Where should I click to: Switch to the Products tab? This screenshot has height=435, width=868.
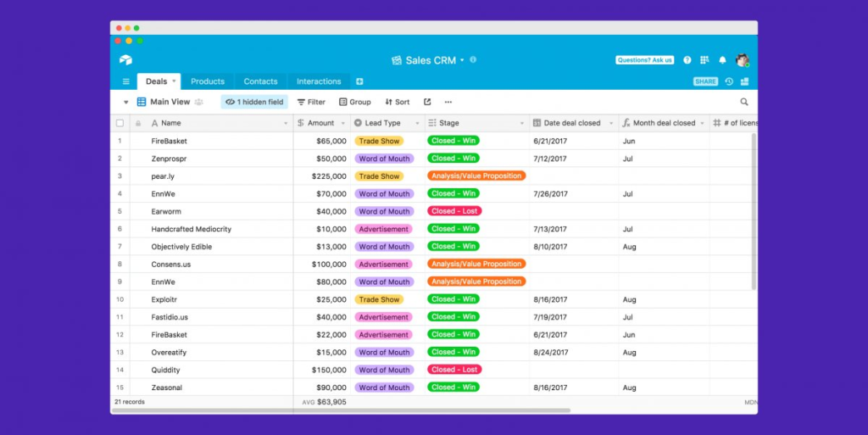pyautogui.click(x=208, y=81)
